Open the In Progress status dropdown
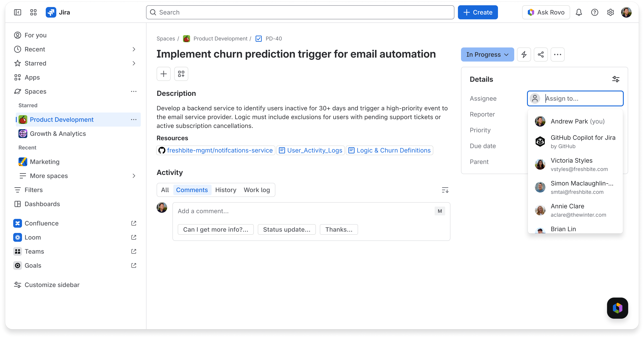This screenshot has width=644, height=338. [487, 55]
